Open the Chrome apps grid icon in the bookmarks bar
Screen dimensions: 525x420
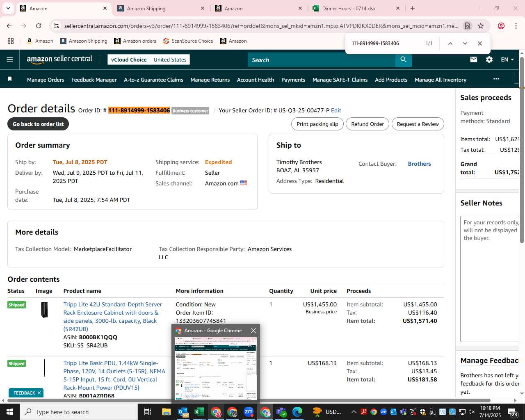[x=11, y=41]
